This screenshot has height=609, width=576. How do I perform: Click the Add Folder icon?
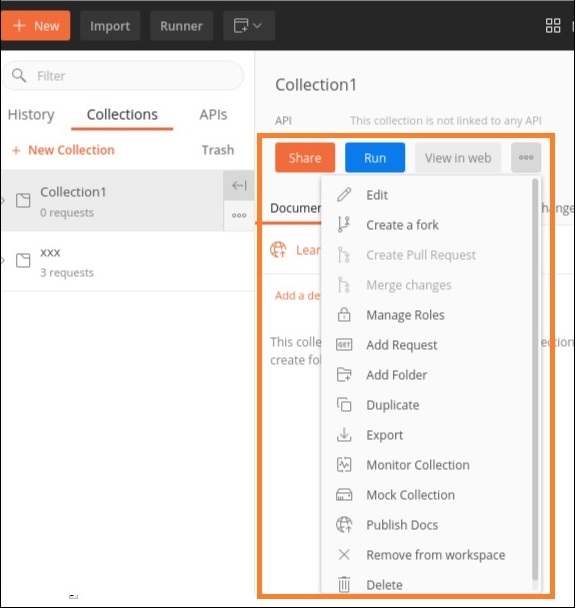344,374
